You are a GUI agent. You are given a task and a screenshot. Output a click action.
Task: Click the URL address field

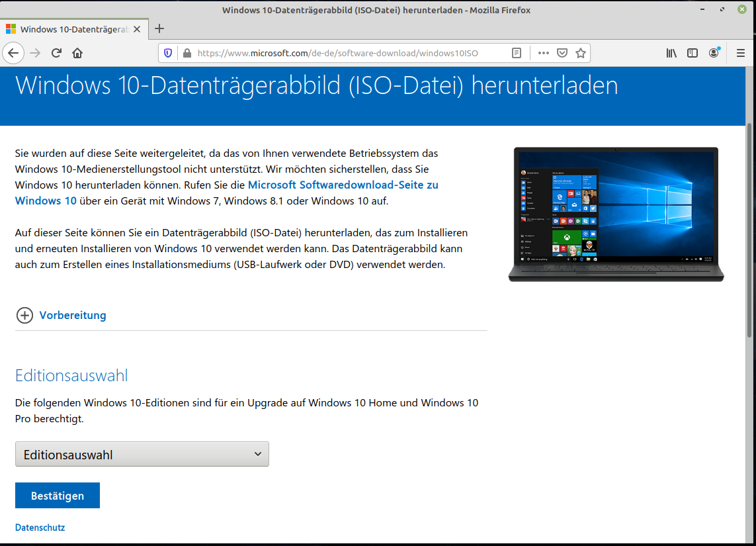337,53
